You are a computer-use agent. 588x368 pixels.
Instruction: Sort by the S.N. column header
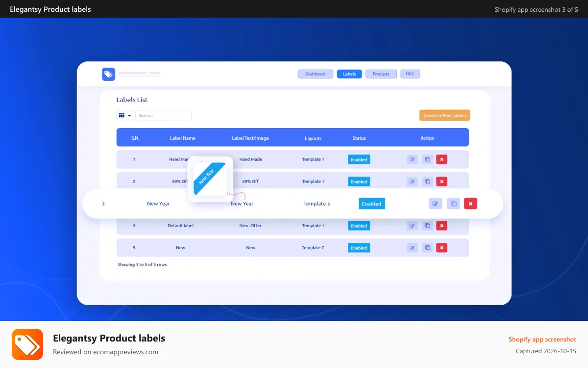point(135,138)
